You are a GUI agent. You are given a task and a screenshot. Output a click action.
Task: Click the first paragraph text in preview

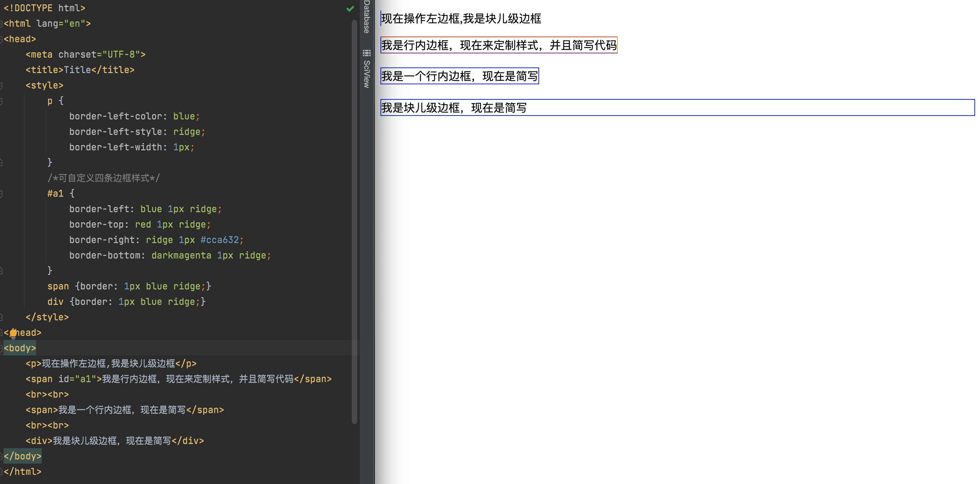(461, 19)
